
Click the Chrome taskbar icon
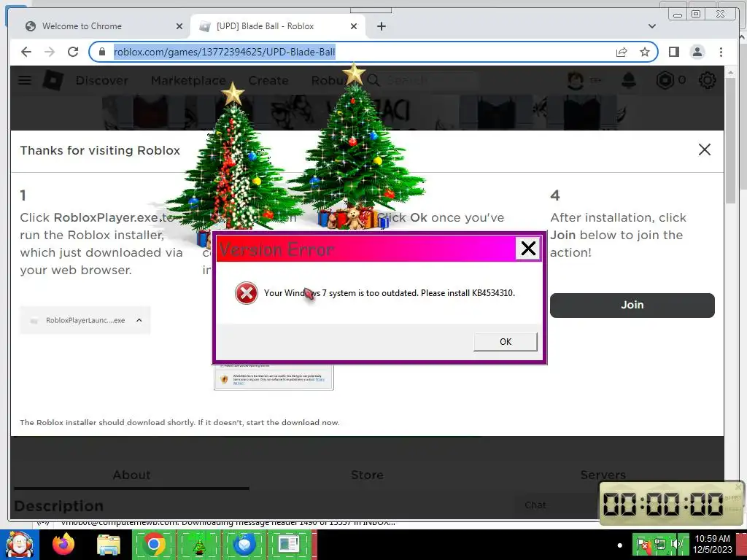pos(154,544)
